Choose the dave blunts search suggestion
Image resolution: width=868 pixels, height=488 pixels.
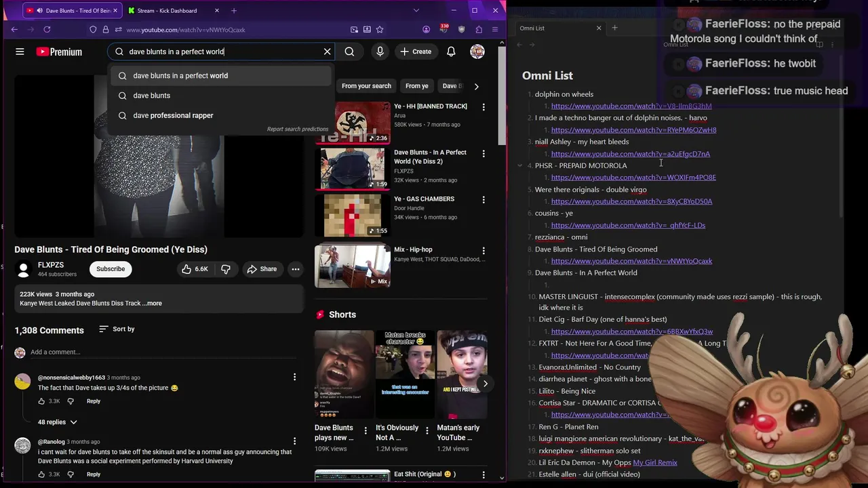[221, 96]
